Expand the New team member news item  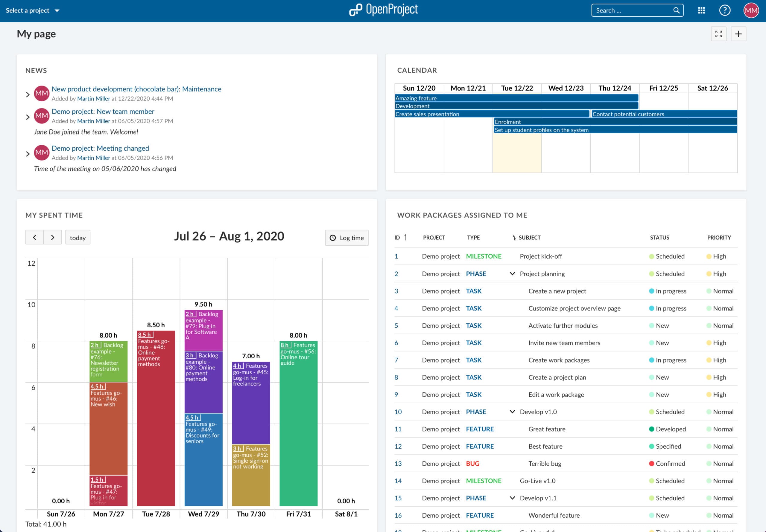click(x=28, y=117)
